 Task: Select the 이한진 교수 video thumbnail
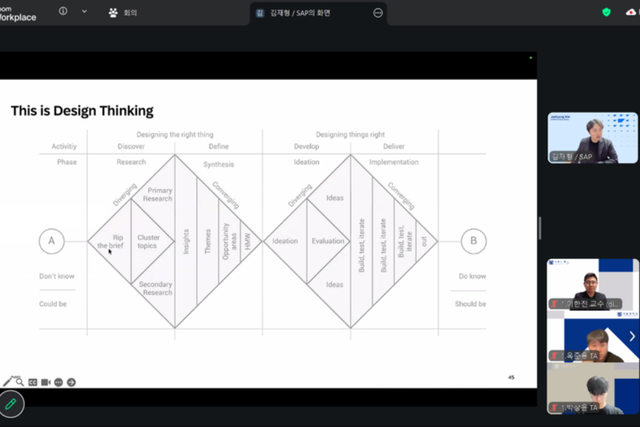click(x=592, y=284)
